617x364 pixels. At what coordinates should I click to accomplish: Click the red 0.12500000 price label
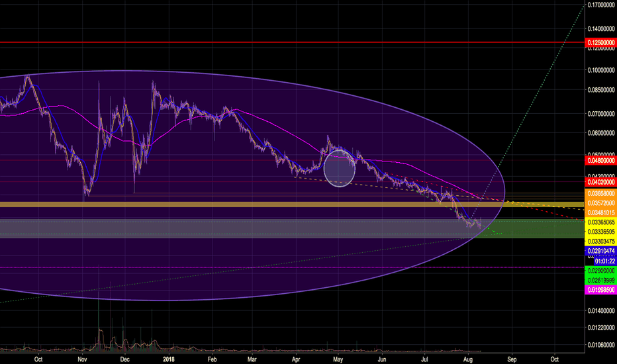tap(601, 42)
